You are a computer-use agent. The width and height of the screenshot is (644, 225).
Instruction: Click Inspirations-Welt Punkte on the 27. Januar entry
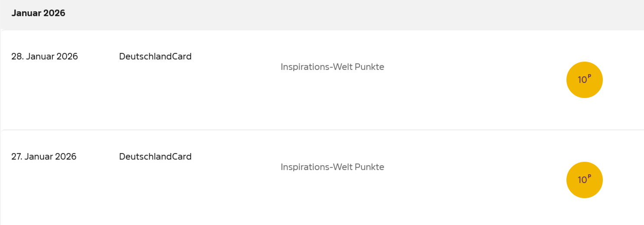click(x=332, y=167)
